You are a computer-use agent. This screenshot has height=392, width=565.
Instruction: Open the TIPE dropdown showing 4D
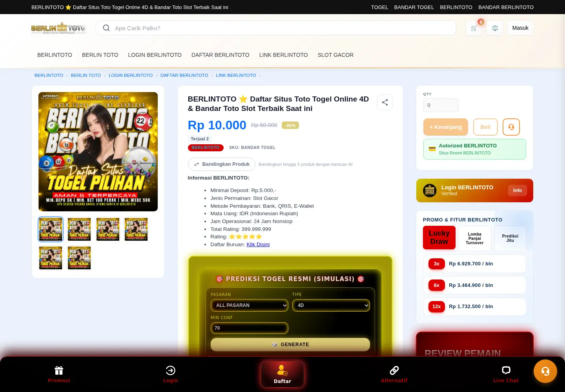331,305
